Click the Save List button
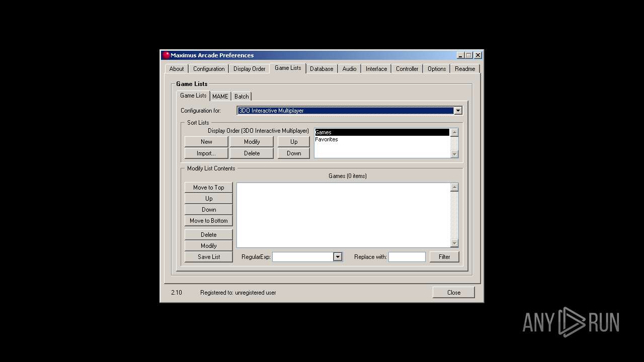Image resolution: width=644 pixels, height=362 pixels. (x=209, y=257)
